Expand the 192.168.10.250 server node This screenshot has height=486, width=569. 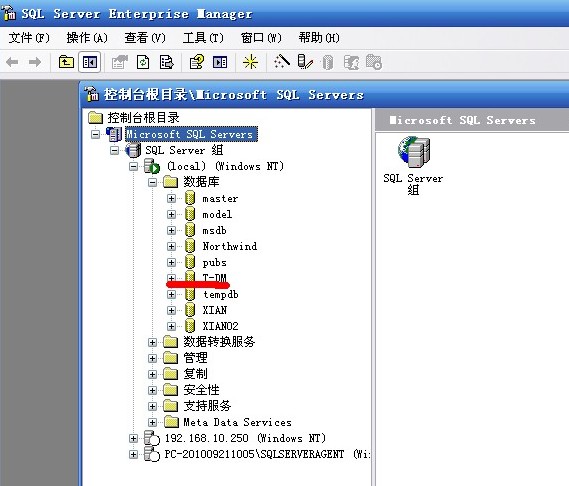click(133, 438)
